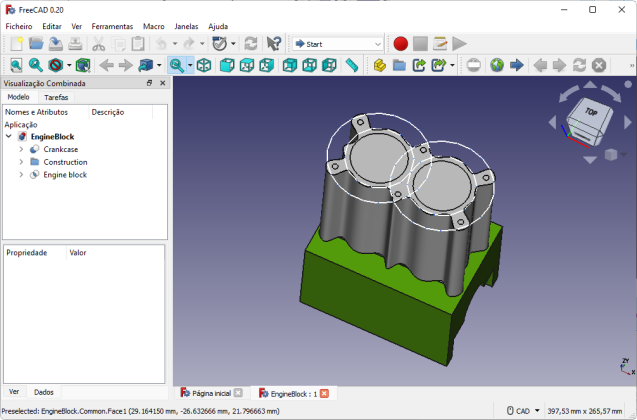Image resolution: width=637 pixels, height=420 pixels.
Task: Select the isometric view cube icon
Action: click(x=204, y=65)
